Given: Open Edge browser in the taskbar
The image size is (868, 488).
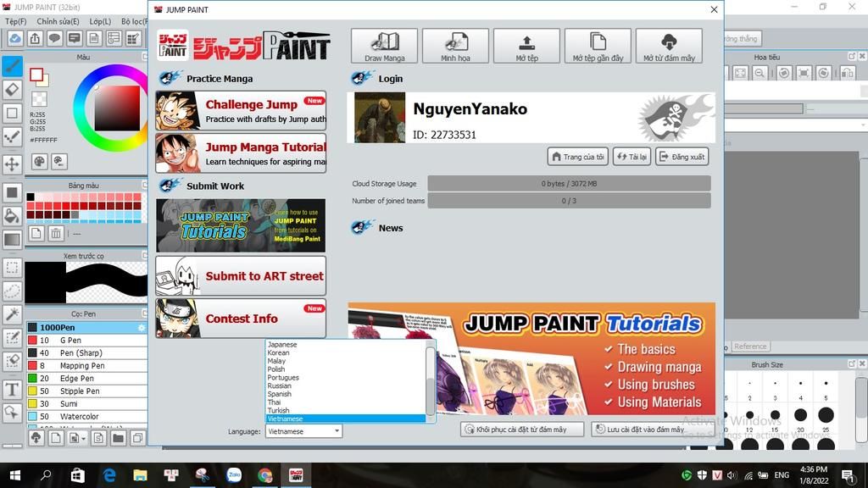Looking at the screenshot, I should tap(109, 475).
